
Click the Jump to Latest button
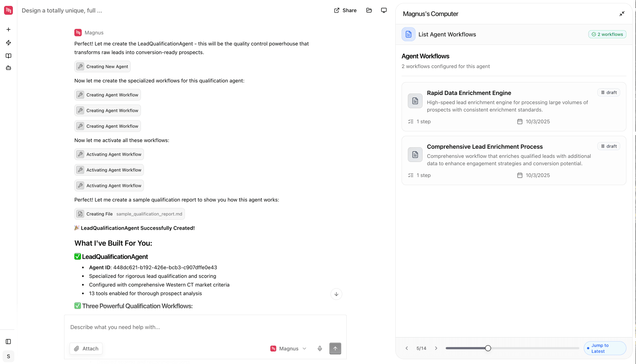605,348
